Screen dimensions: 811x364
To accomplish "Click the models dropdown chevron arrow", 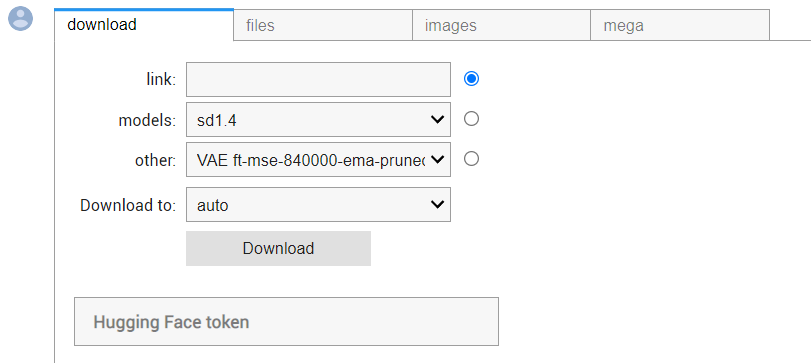I will click(x=437, y=119).
